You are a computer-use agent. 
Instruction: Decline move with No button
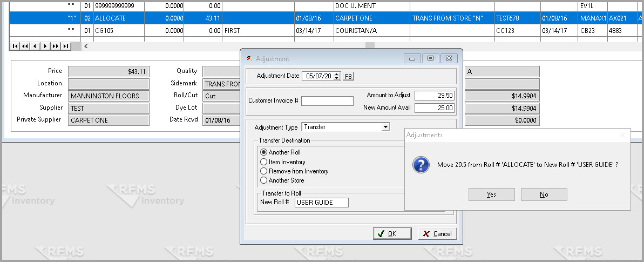point(544,194)
